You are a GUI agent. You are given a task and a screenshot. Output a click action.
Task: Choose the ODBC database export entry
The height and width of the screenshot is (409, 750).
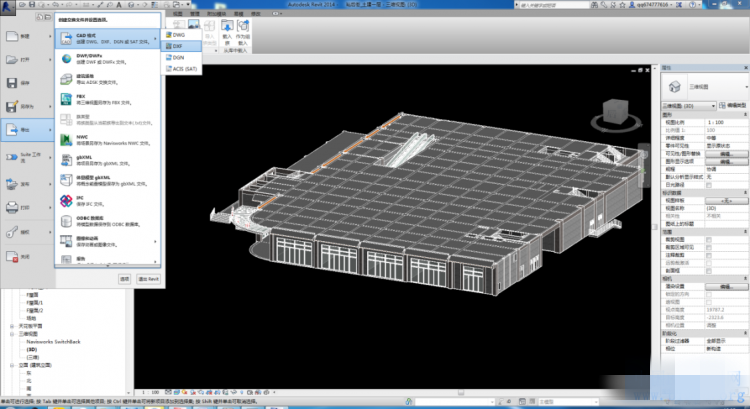click(x=107, y=221)
